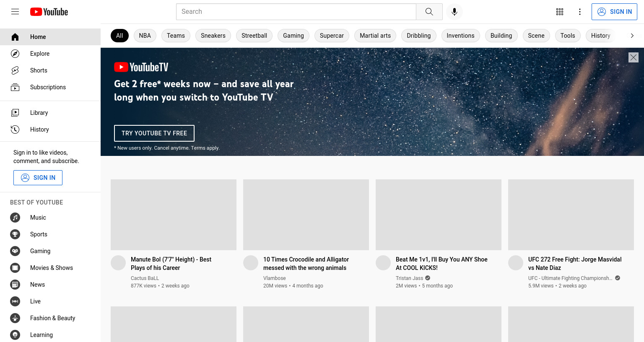Viewport: 644px width, 342px height.
Task: Open the settings three-dot menu
Action: click(580, 12)
